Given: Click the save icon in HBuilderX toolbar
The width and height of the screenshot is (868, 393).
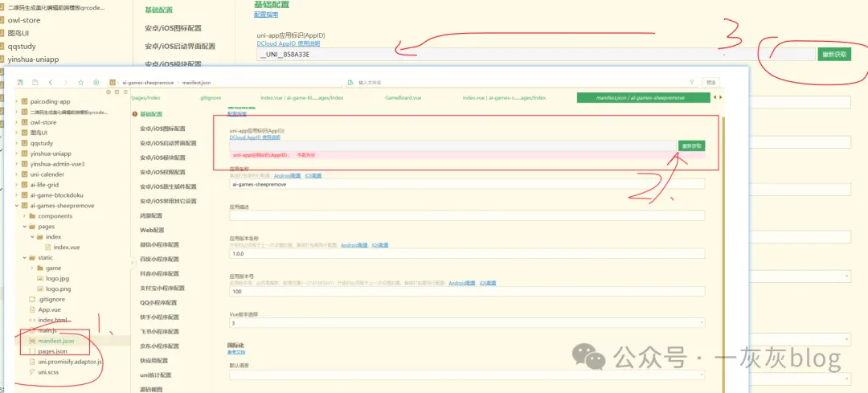Looking at the screenshot, I should tap(35, 82).
